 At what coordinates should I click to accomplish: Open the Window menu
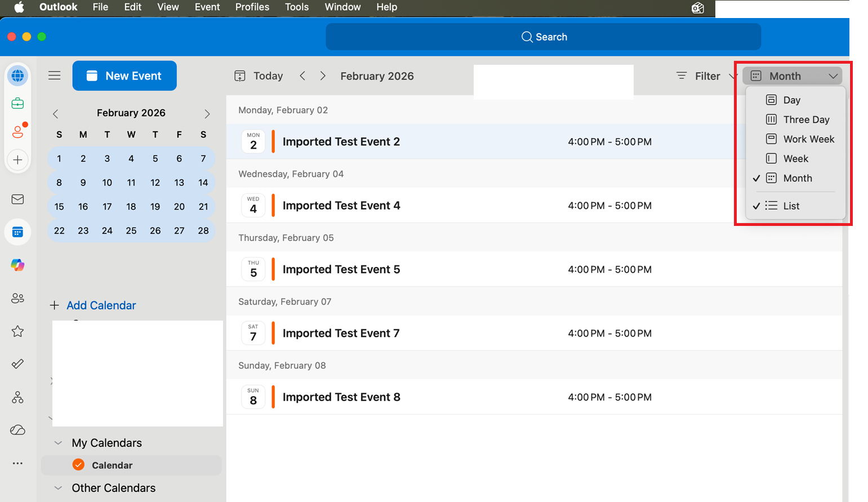342,7
